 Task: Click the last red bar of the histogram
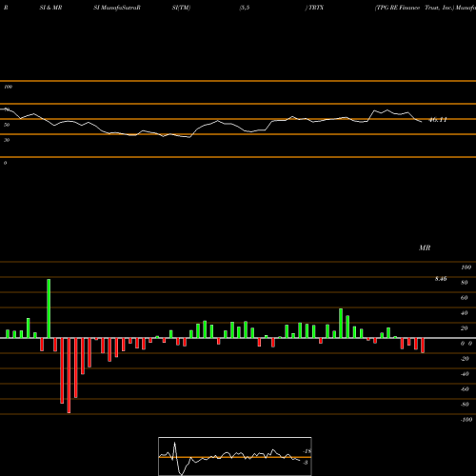(423, 346)
